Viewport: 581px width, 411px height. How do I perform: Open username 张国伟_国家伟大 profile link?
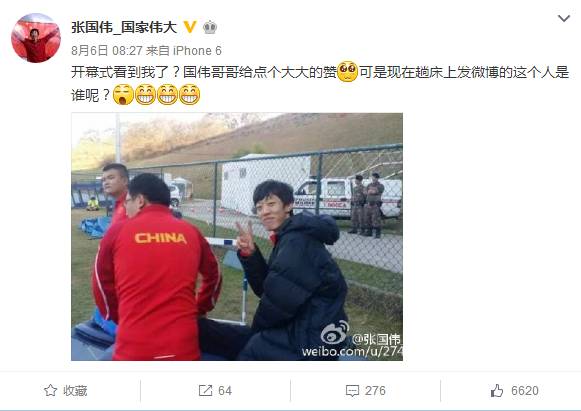124,27
